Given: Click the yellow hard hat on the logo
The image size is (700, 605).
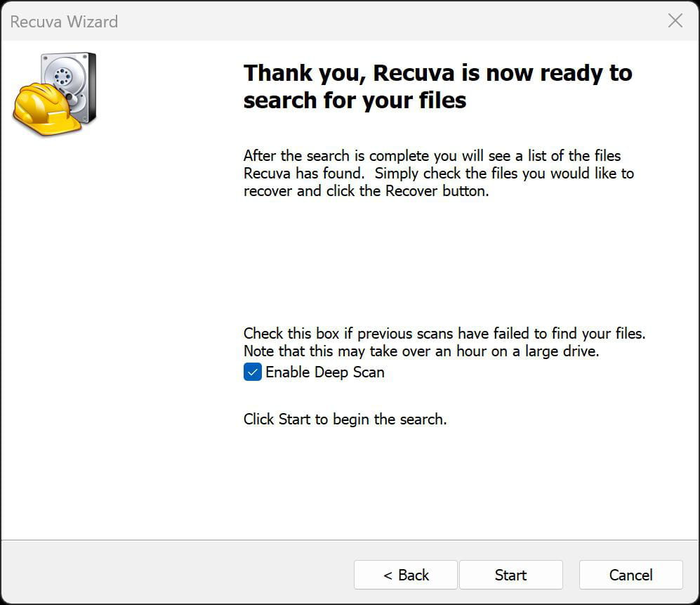Looking at the screenshot, I should coord(42,110).
